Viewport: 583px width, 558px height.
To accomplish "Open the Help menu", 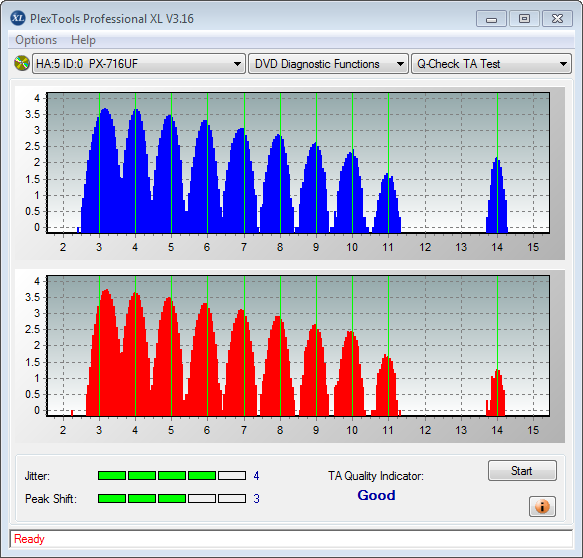I will tap(83, 40).
